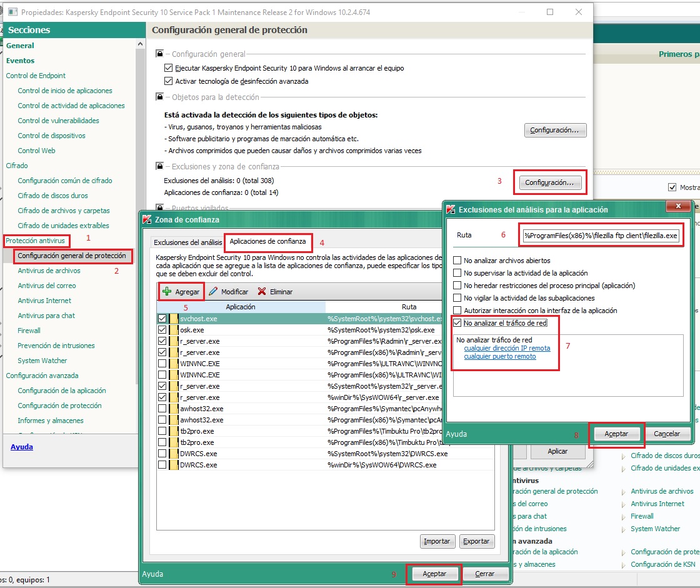Uncheck No analizar el tráfico de red
This screenshot has width=700, height=588.
pyautogui.click(x=457, y=323)
